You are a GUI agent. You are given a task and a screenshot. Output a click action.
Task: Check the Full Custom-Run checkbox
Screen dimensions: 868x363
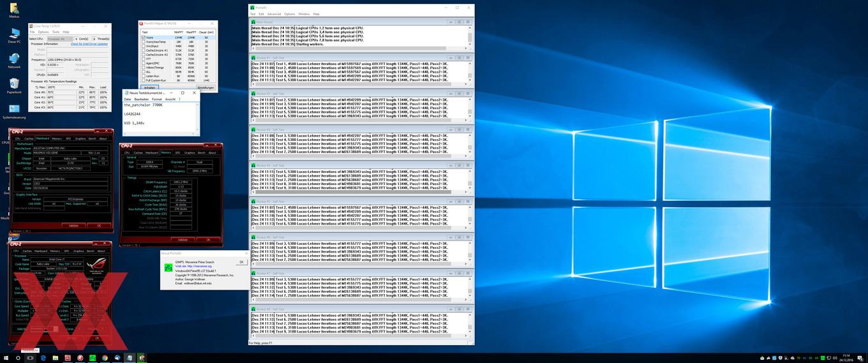coord(143,80)
